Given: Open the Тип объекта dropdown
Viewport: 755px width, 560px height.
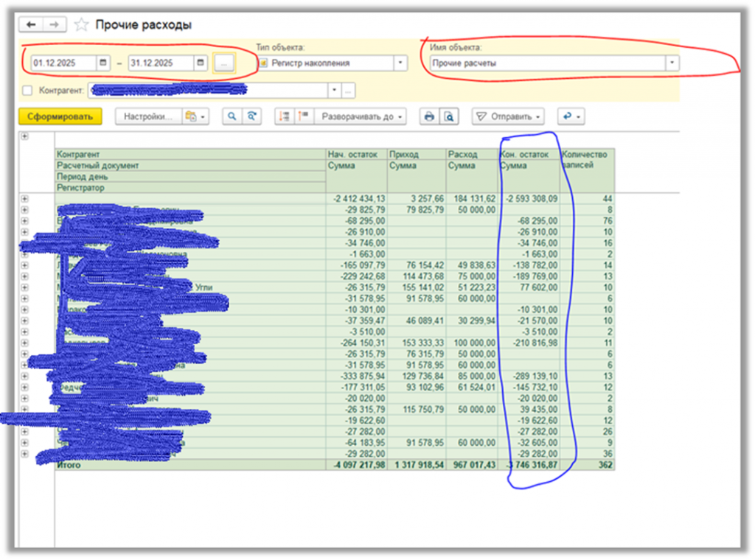Looking at the screenshot, I should click(x=400, y=63).
